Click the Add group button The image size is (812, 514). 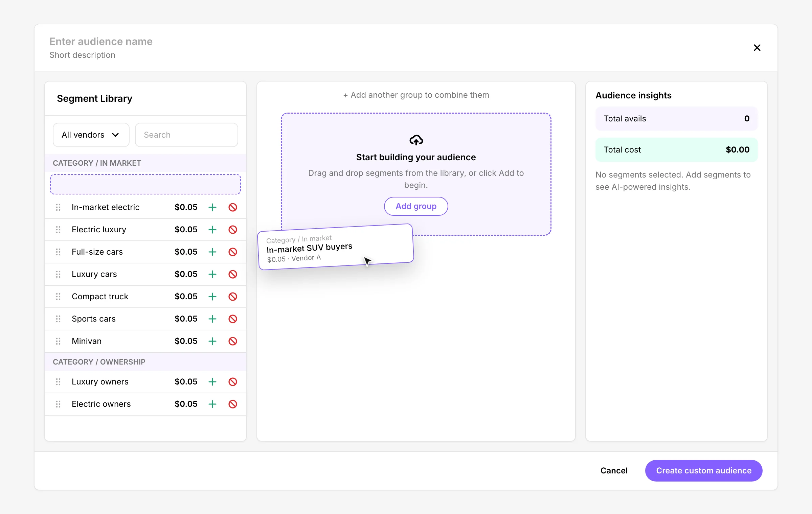(416, 206)
